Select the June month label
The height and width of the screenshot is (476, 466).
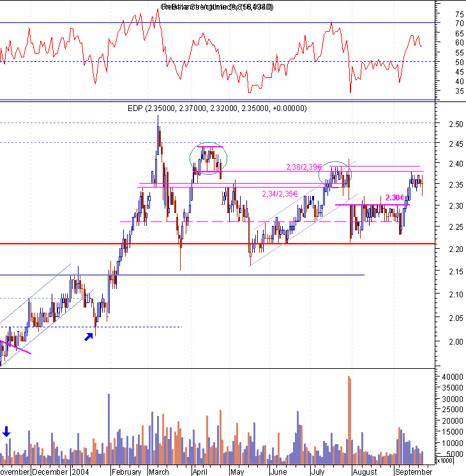click(x=278, y=472)
